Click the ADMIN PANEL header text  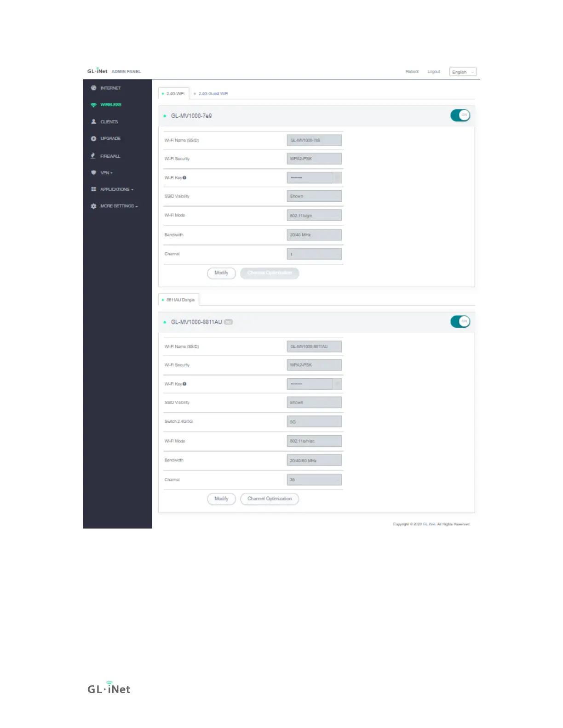click(x=126, y=72)
